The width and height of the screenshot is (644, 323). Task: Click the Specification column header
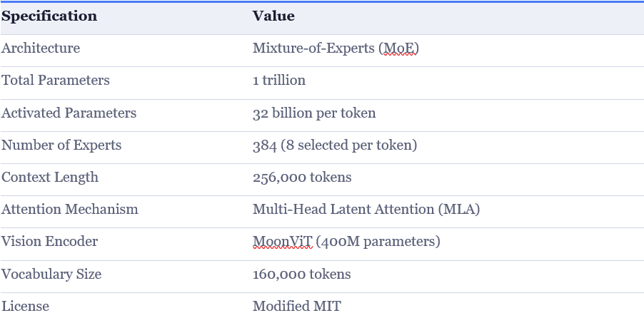[x=49, y=16]
